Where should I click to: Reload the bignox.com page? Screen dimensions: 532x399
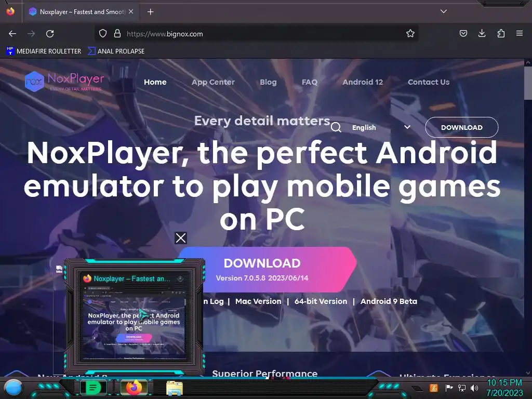50,34
